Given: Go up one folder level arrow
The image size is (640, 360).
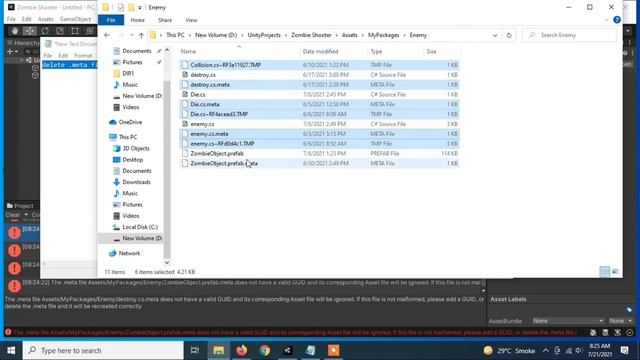Looking at the screenshot, I should [x=141, y=36].
